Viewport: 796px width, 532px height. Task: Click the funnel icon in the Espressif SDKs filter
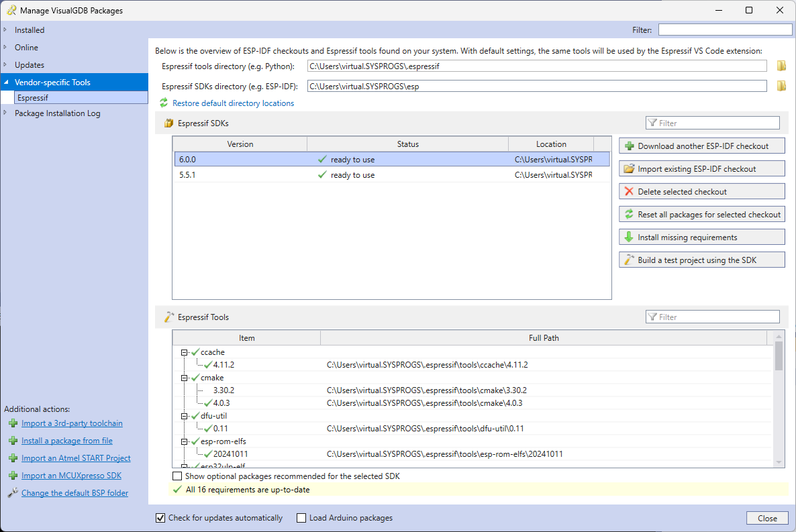652,123
